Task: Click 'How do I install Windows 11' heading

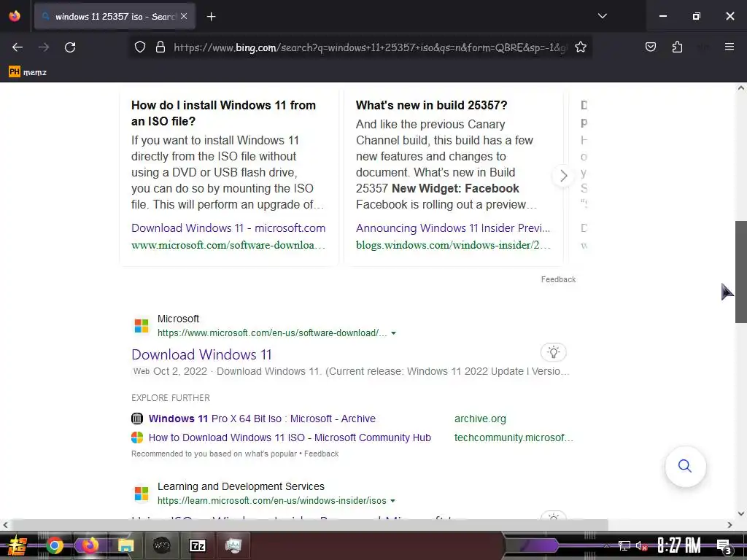Action: click(223, 113)
